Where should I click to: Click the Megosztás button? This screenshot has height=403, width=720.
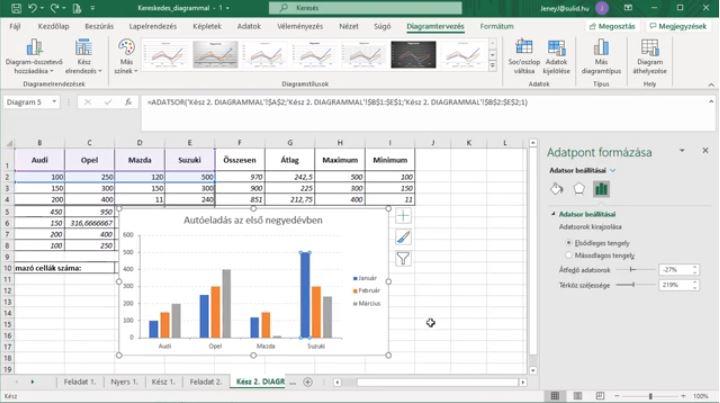pyautogui.click(x=613, y=26)
